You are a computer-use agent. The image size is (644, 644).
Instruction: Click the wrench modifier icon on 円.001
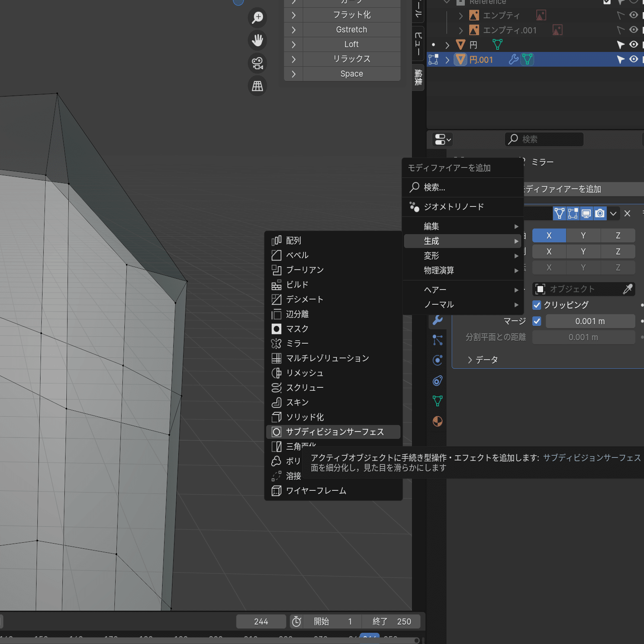click(x=513, y=59)
